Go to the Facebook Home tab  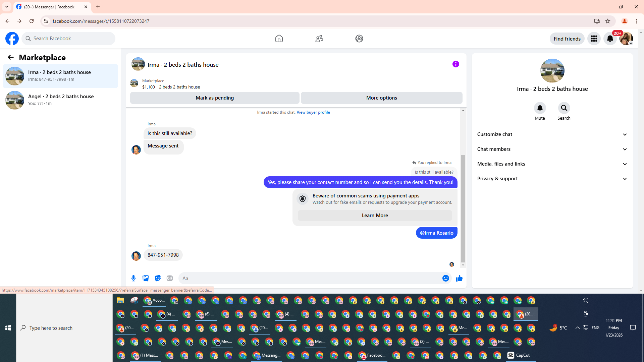coord(279,39)
